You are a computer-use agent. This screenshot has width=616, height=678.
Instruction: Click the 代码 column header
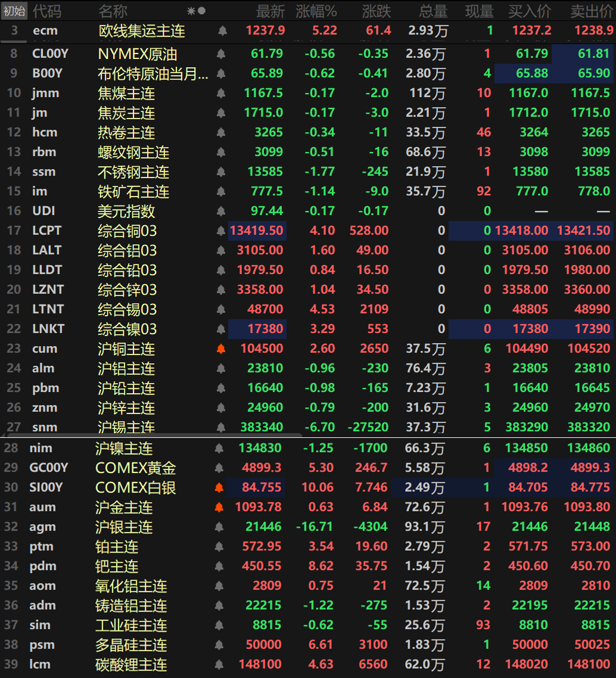(x=46, y=11)
